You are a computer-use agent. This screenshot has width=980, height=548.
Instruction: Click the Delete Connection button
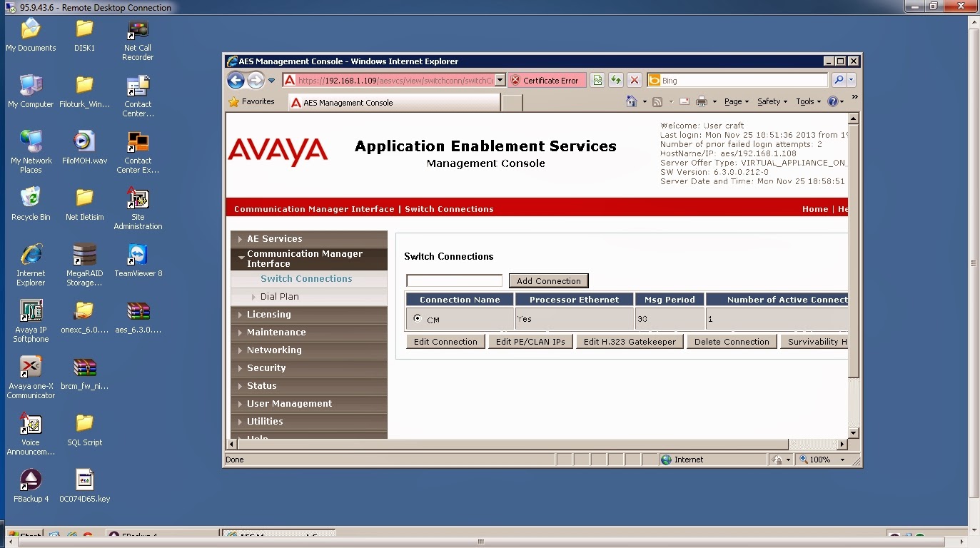[x=732, y=342]
